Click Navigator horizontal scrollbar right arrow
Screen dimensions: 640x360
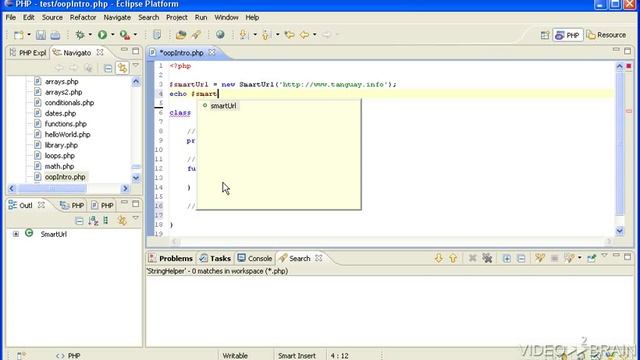point(125,189)
